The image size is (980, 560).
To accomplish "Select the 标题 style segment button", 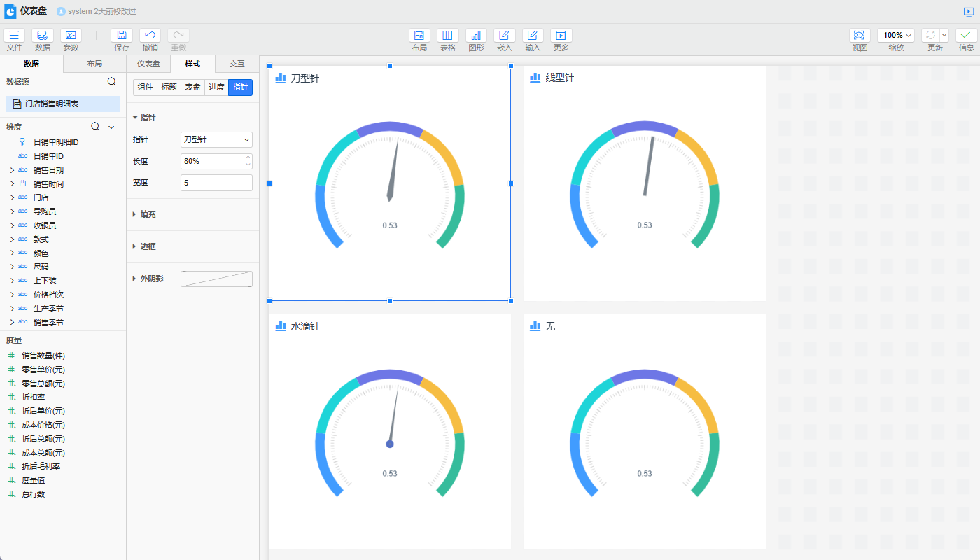I will coord(169,87).
